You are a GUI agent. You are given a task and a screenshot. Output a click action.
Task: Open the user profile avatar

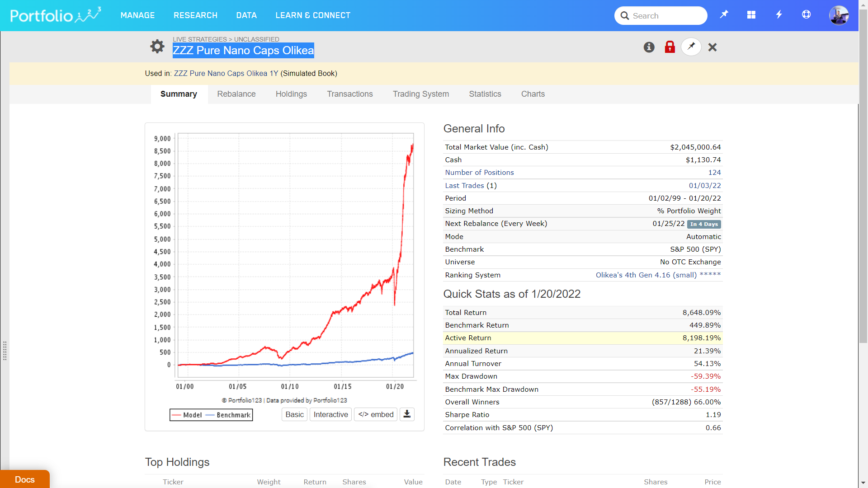point(839,15)
